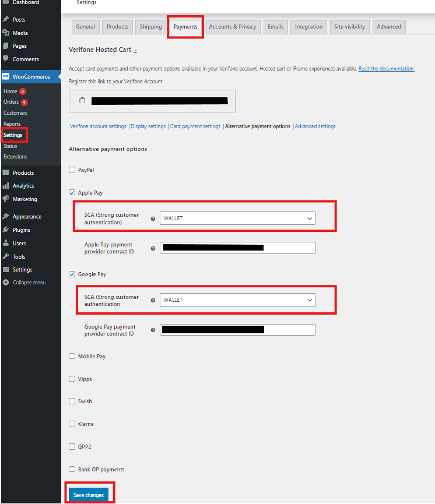
Task: Switch to the General tab
Action: pos(85,27)
